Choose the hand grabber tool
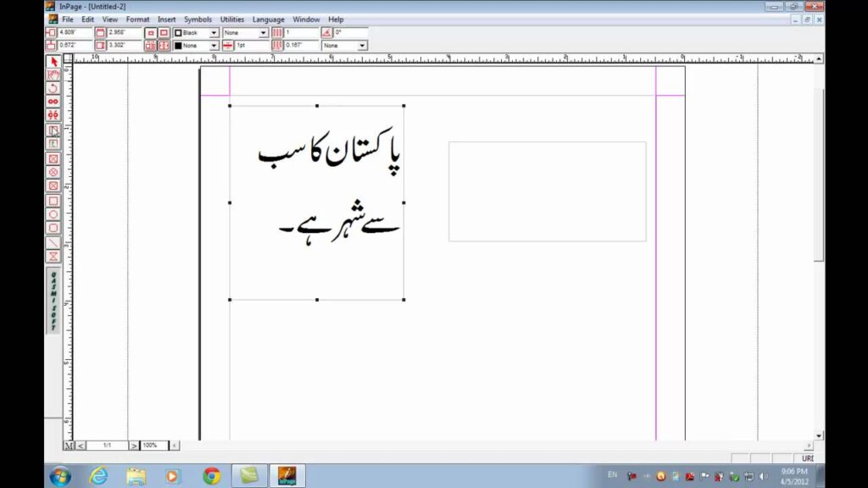868x488 pixels. coord(53,75)
